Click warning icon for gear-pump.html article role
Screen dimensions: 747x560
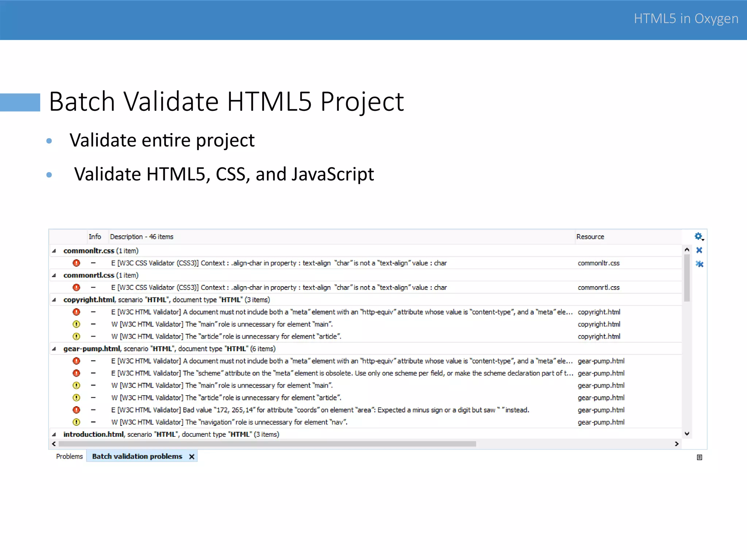tap(76, 397)
